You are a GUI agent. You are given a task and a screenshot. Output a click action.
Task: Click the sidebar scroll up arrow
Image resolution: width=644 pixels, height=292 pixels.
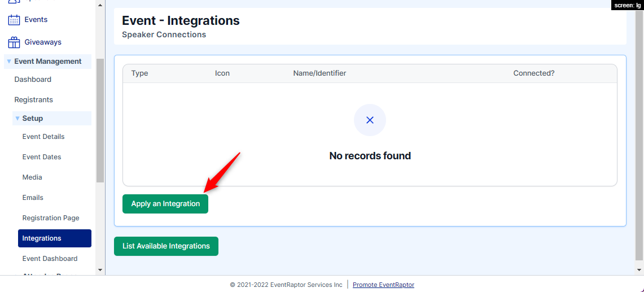pyautogui.click(x=100, y=5)
